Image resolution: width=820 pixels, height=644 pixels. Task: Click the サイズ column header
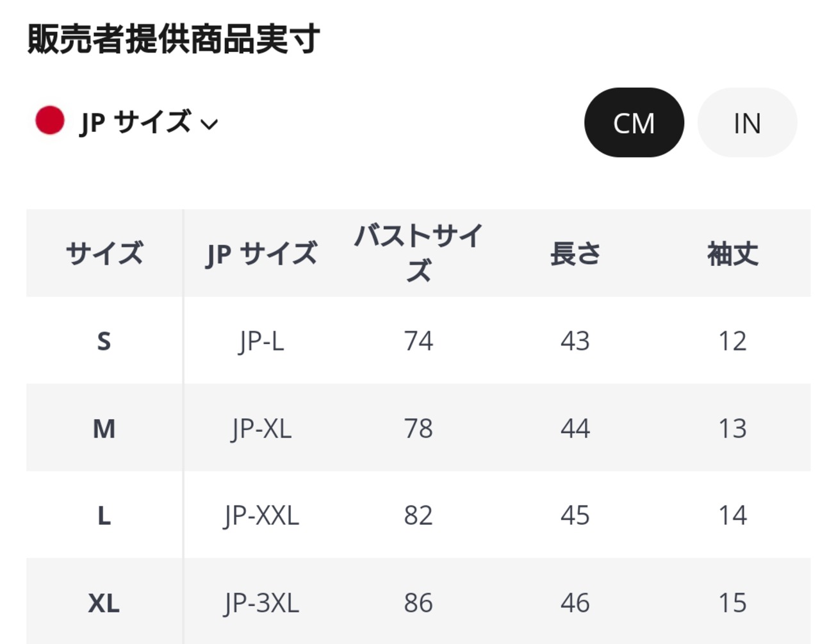tap(104, 254)
